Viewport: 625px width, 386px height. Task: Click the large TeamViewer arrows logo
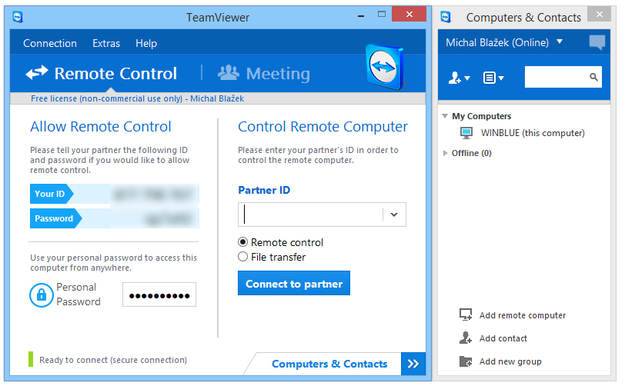click(384, 67)
